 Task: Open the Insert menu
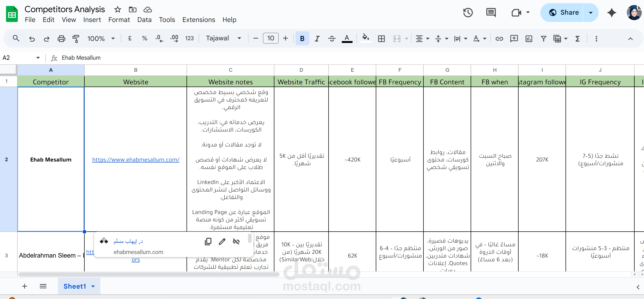(92, 20)
